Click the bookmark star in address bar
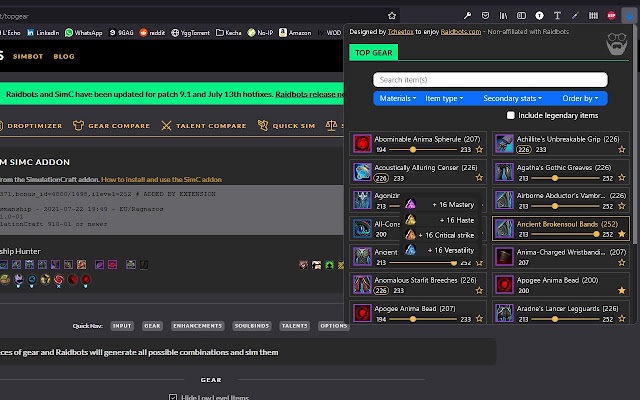The image size is (640, 400). point(392,16)
